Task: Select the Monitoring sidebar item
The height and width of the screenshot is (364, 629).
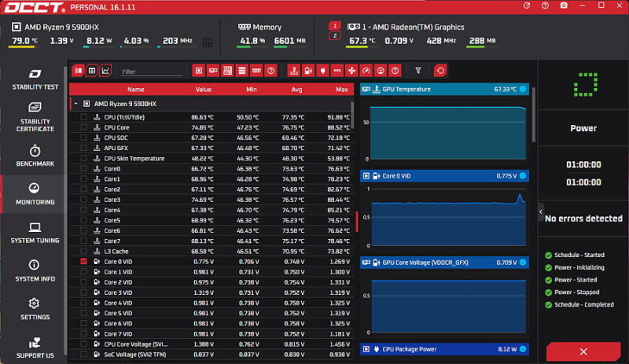Action: click(35, 194)
